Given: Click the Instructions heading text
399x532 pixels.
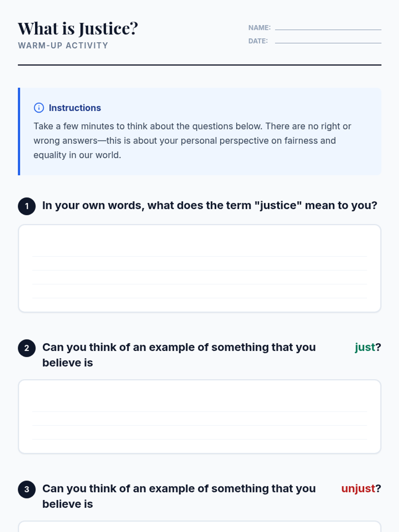Looking at the screenshot, I should [x=75, y=108].
